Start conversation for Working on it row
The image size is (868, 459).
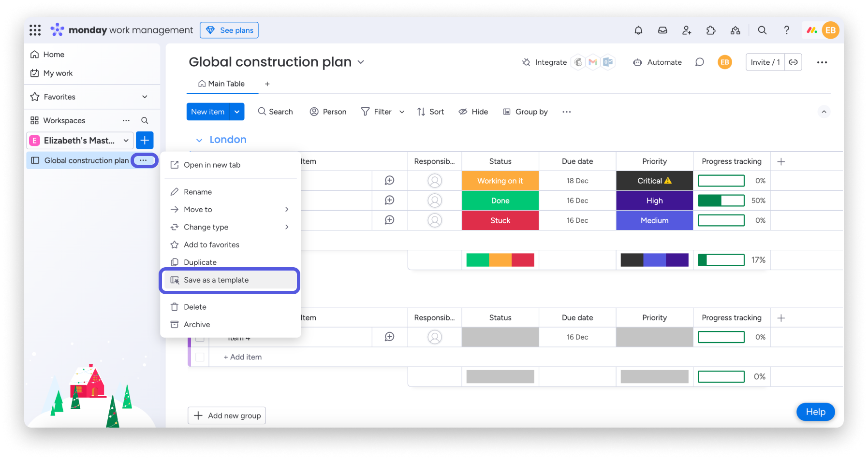[x=389, y=181]
